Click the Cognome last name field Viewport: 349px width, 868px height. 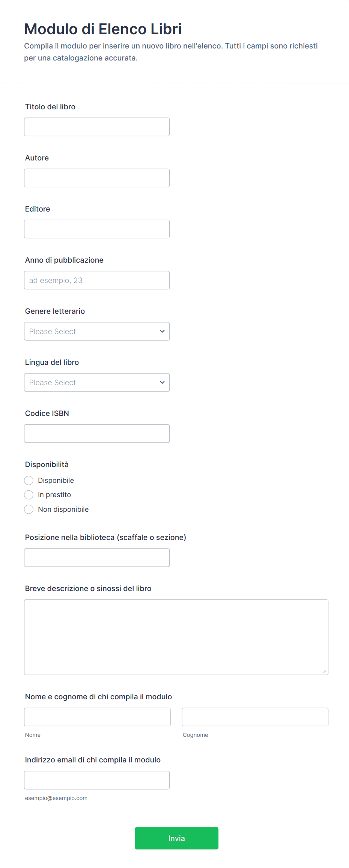point(255,717)
